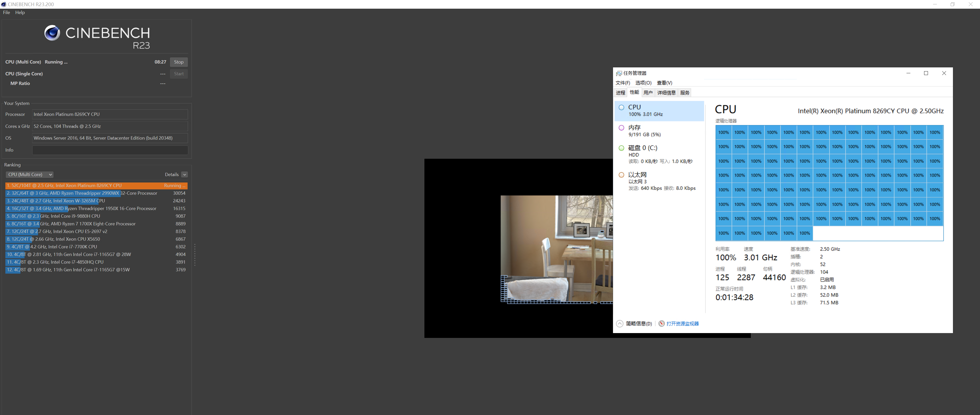Open the File menu in Cinebench
This screenshot has width=980, height=415.
click(x=6, y=13)
